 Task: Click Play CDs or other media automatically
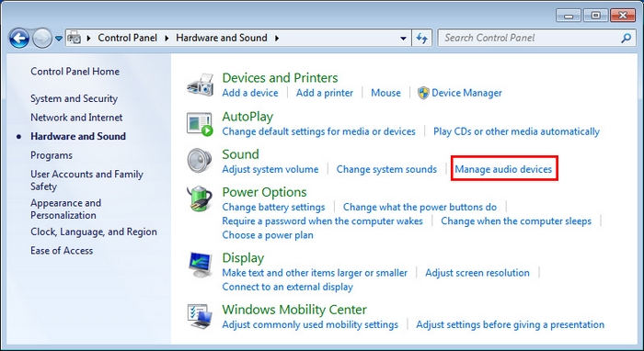pyautogui.click(x=516, y=131)
